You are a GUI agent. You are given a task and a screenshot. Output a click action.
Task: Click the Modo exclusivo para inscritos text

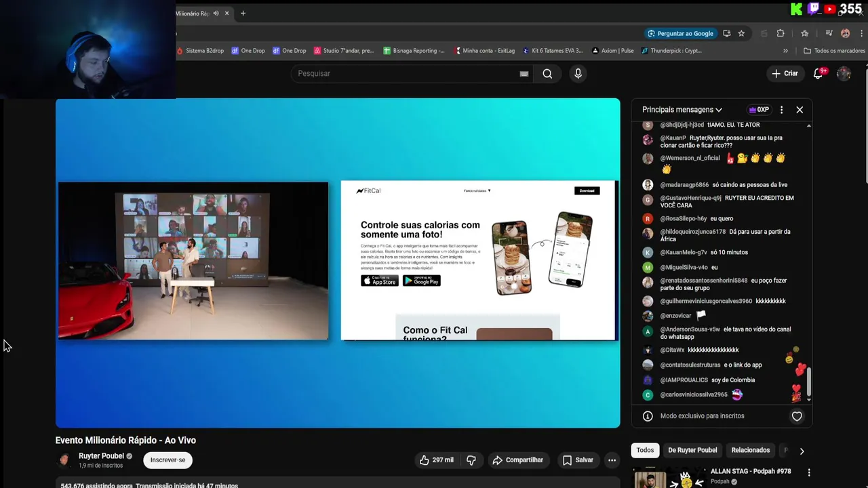tap(702, 416)
